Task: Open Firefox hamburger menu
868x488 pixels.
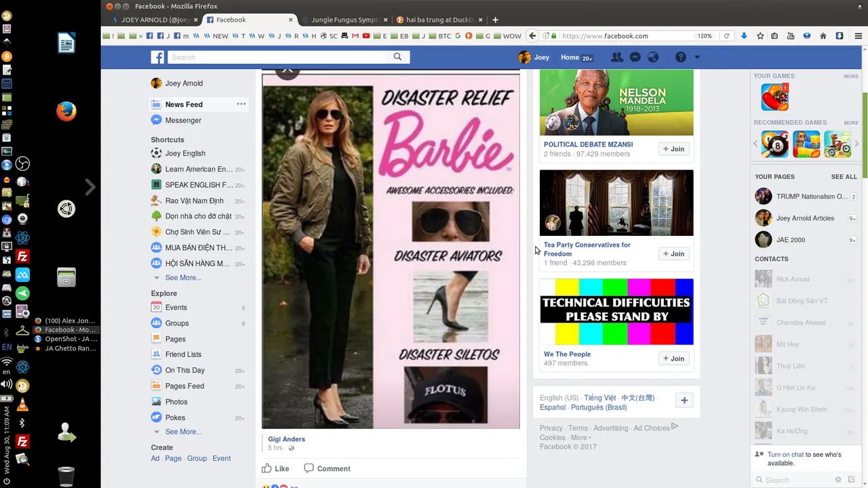Action: click(x=858, y=36)
